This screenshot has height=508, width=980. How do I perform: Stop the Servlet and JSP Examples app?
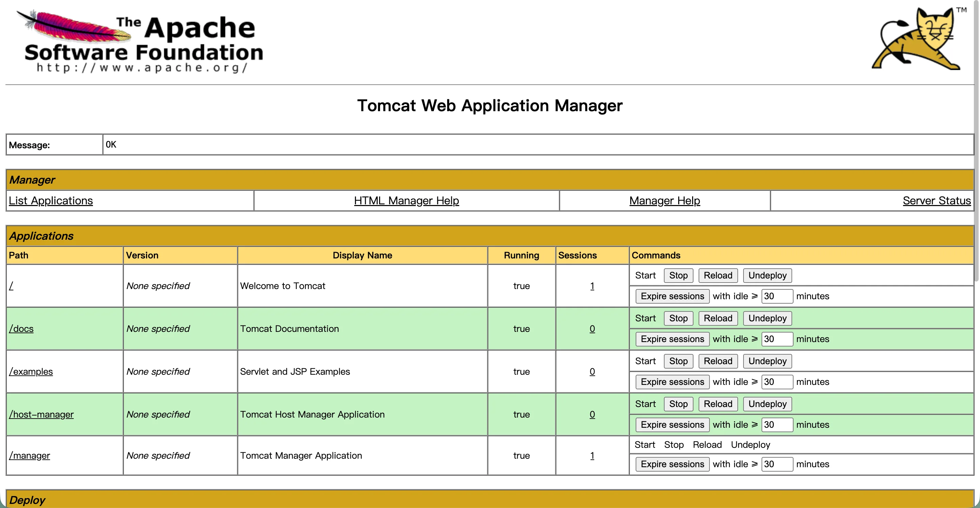point(678,361)
